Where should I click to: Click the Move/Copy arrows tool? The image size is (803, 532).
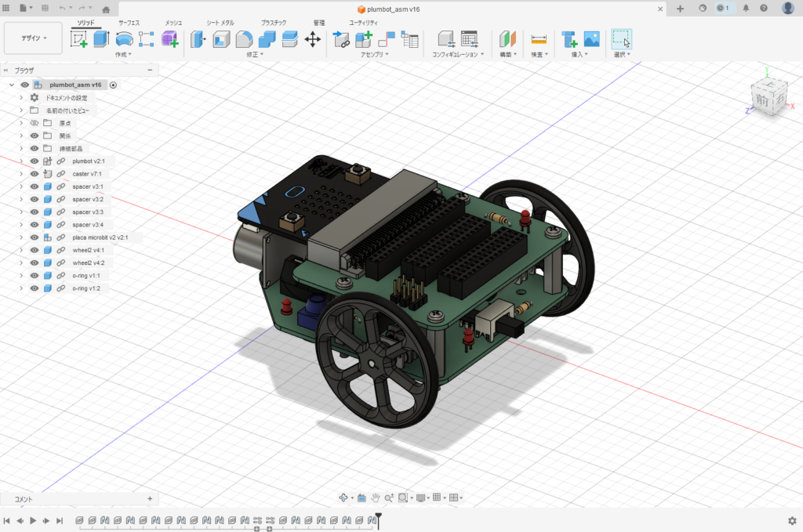(312, 39)
